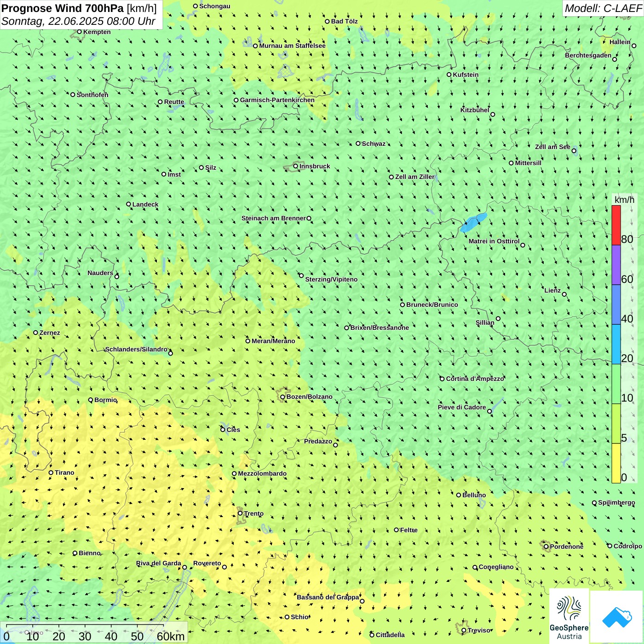Click the 'Sterzing/Vipiteno' label
This screenshot has height=644, width=644.
coord(331,279)
